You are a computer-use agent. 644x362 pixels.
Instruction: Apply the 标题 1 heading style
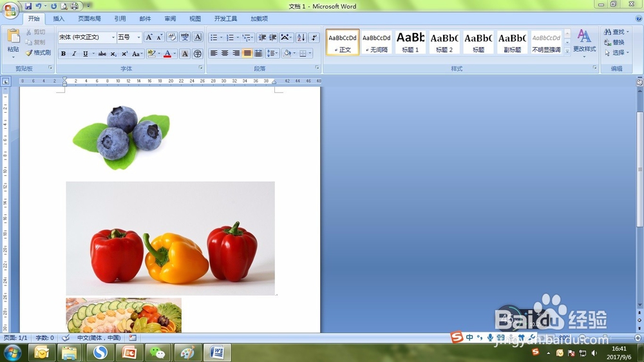[x=410, y=42]
